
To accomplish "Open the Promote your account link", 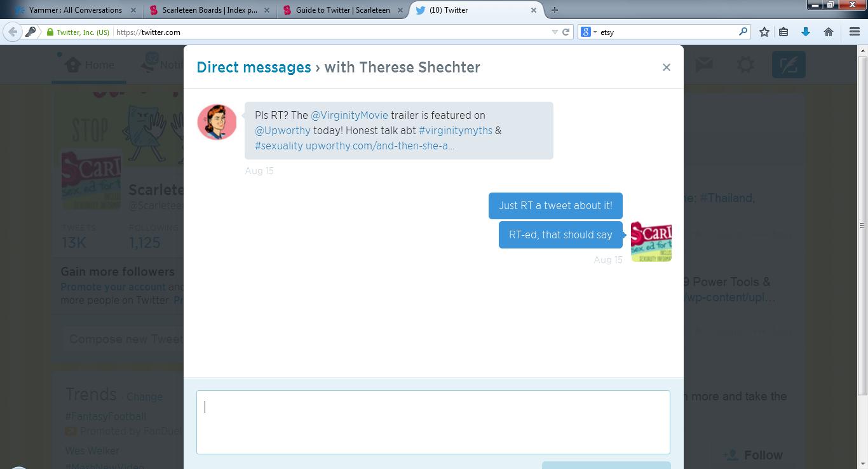I will (113, 287).
